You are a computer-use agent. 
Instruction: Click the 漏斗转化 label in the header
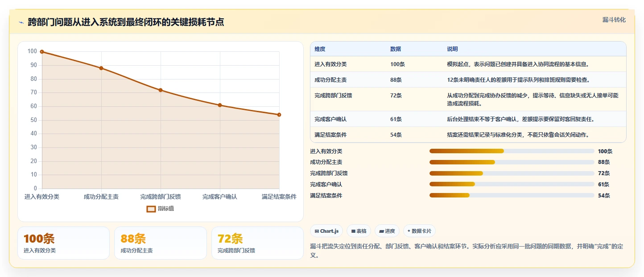tap(614, 20)
